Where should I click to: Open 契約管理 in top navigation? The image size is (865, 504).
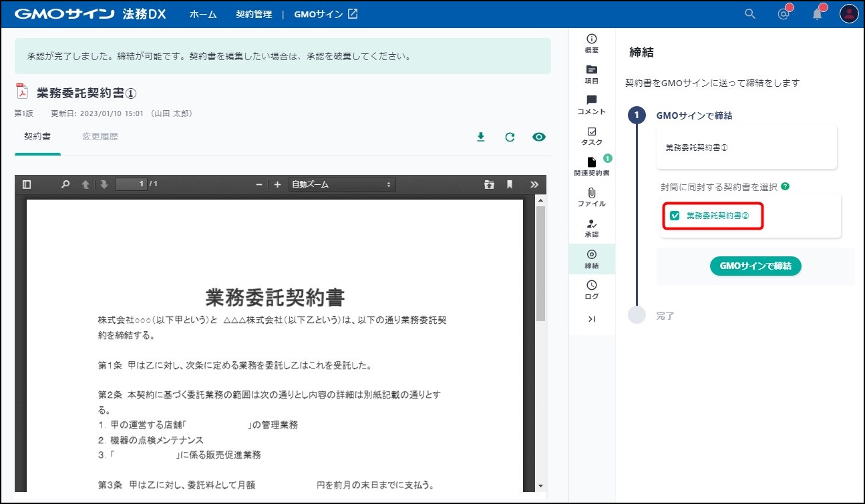click(x=254, y=14)
